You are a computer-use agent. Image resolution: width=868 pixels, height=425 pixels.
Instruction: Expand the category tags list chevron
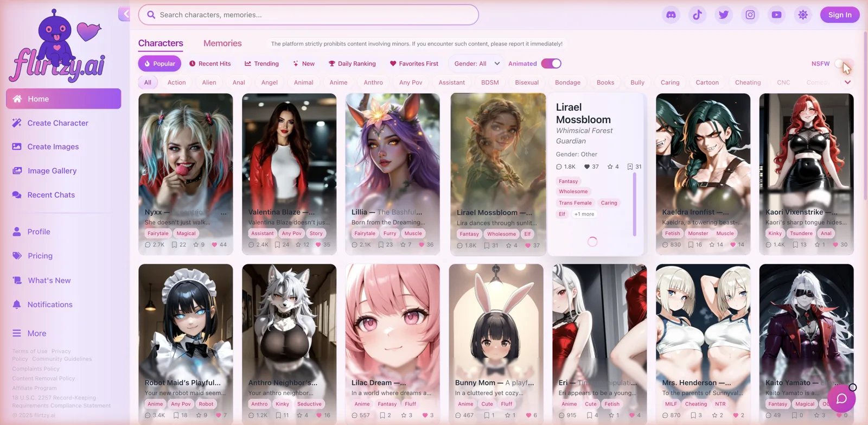pos(847,82)
